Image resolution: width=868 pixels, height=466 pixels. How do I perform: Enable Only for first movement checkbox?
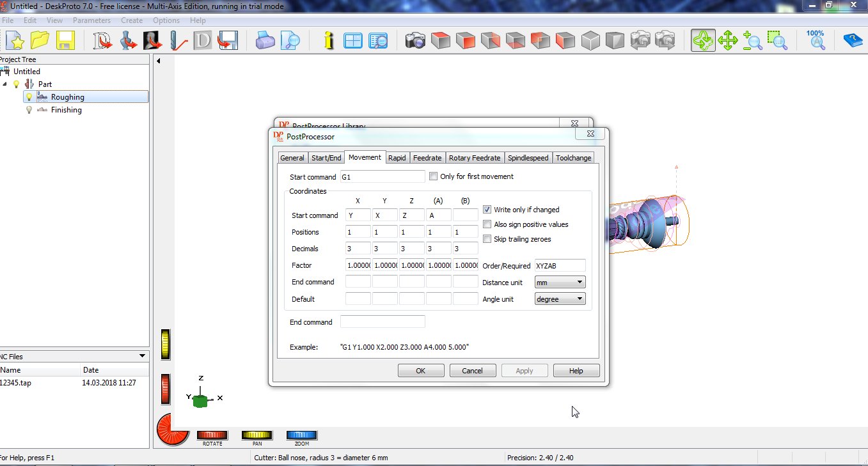(434, 176)
